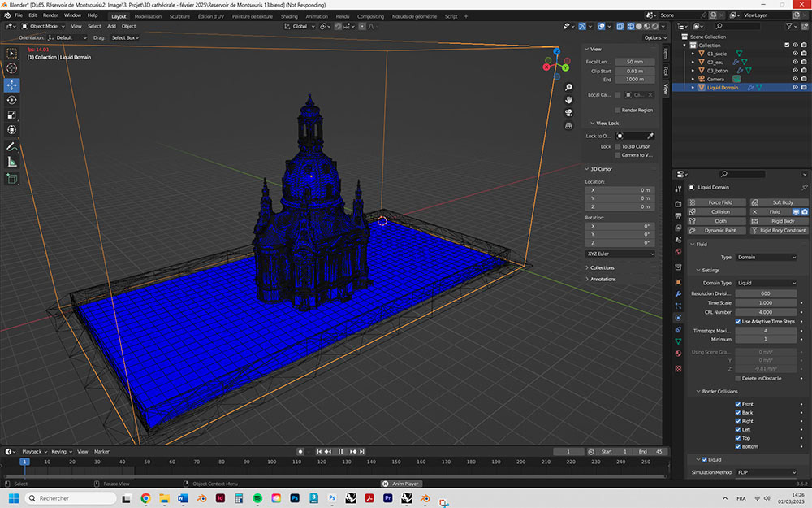Open the Window menu
The width and height of the screenshot is (812, 508).
point(72,15)
